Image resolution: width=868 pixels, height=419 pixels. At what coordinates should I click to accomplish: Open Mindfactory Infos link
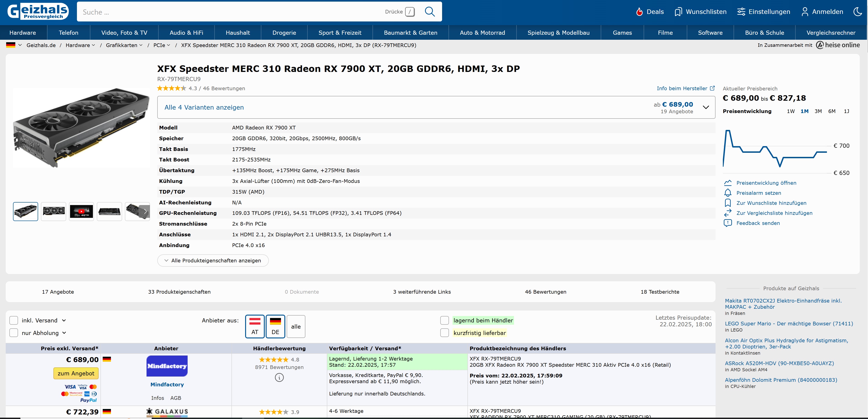tap(157, 398)
